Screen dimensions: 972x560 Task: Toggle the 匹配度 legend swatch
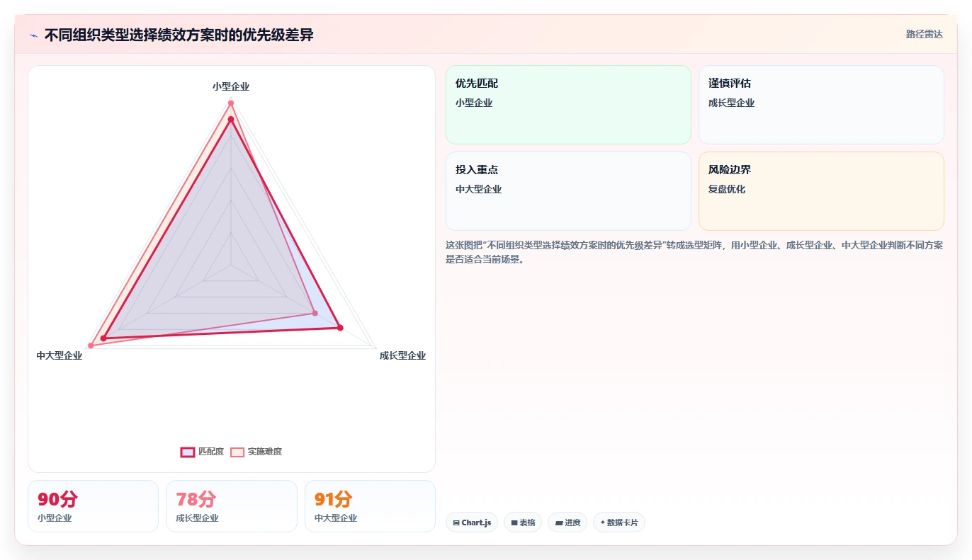[188, 452]
